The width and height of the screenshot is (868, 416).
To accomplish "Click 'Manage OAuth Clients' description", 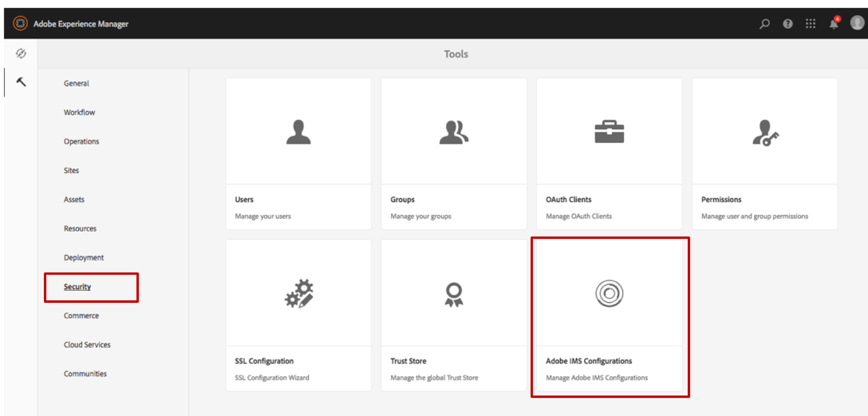I will [579, 216].
